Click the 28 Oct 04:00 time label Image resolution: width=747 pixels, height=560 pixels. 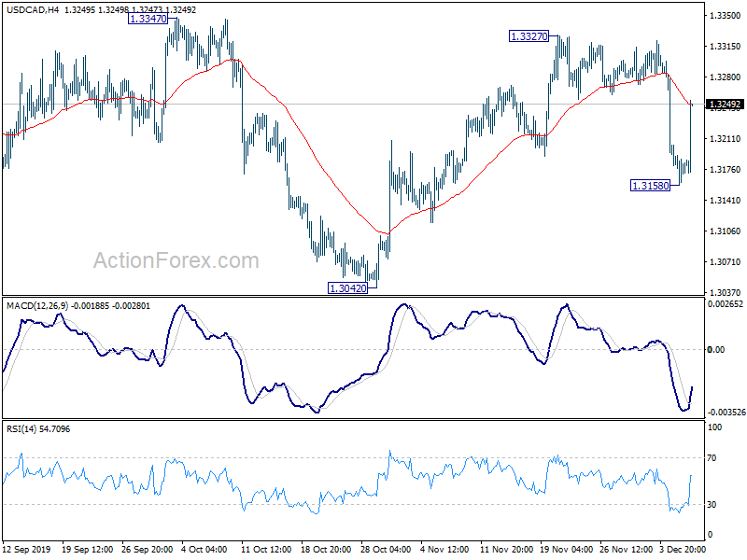tap(386, 550)
